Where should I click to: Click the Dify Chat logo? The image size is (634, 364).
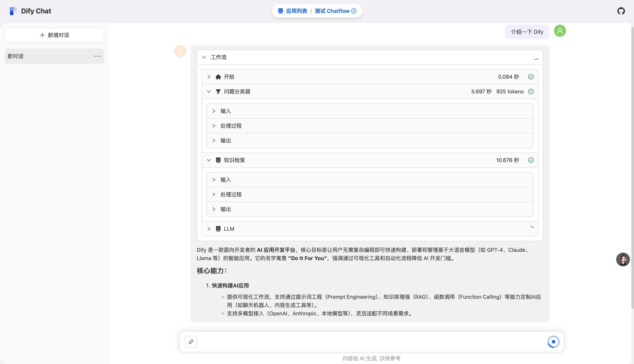point(30,11)
